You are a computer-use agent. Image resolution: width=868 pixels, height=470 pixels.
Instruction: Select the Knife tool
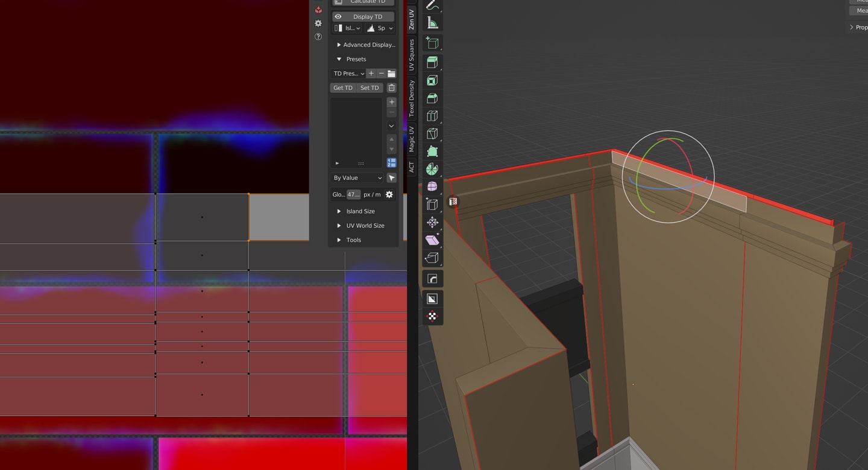click(x=432, y=133)
